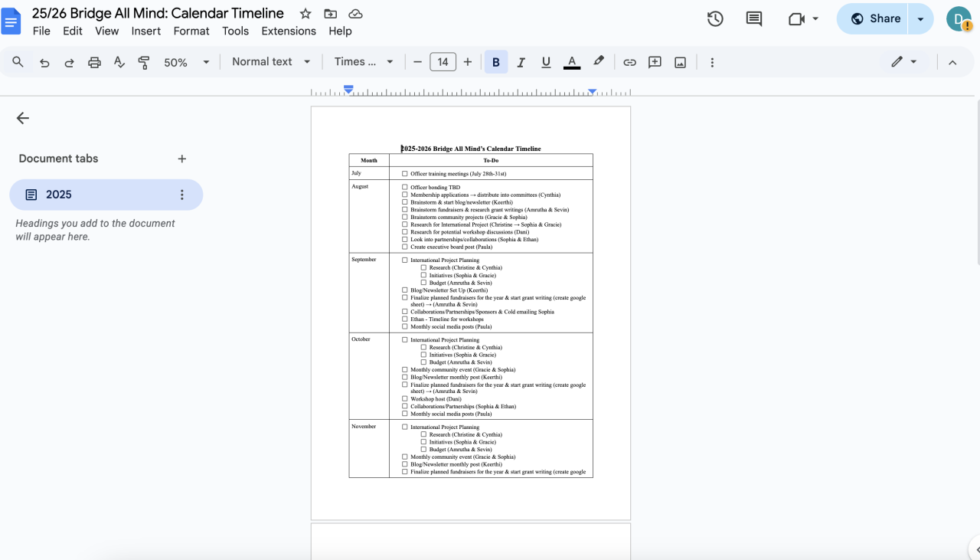Click the font size input field
The width and height of the screenshot is (980, 560).
(x=443, y=62)
